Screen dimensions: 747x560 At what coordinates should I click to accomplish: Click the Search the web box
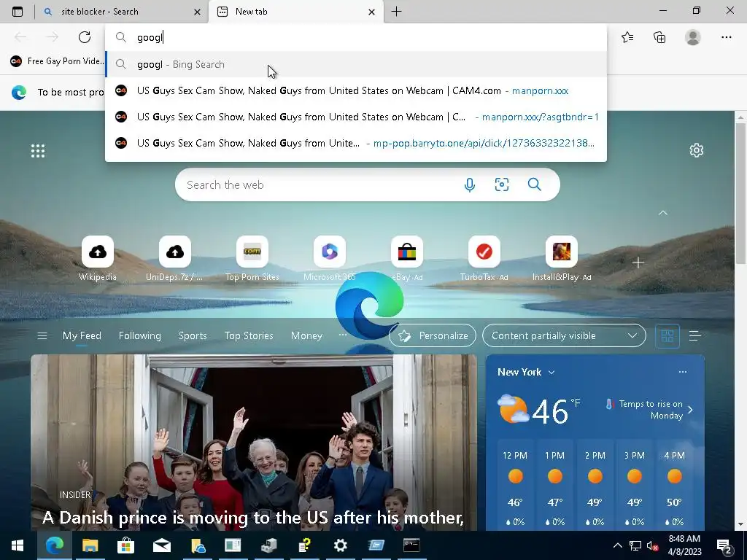(x=368, y=184)
